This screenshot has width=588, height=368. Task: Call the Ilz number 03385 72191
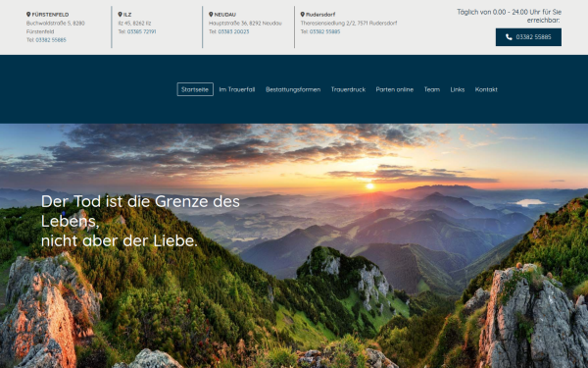click(141, 31)
